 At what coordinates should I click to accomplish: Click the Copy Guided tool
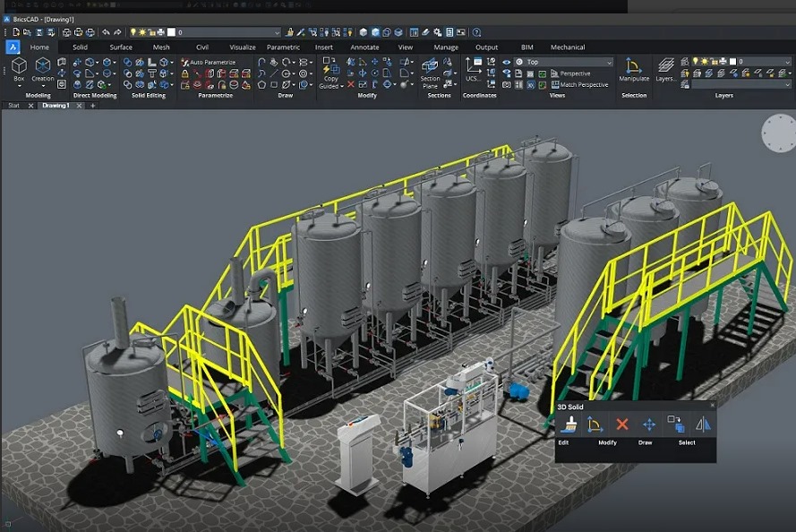[x=330, y=72]
